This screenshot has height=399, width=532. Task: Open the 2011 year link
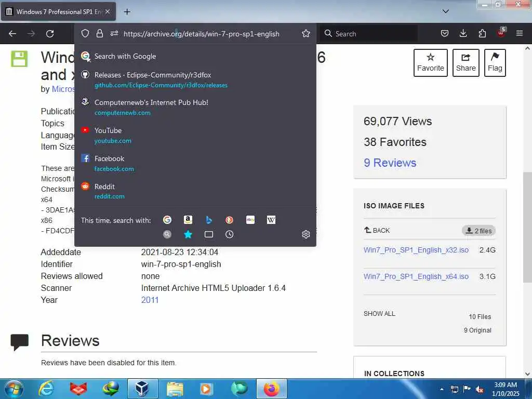[x=150, y=300]
